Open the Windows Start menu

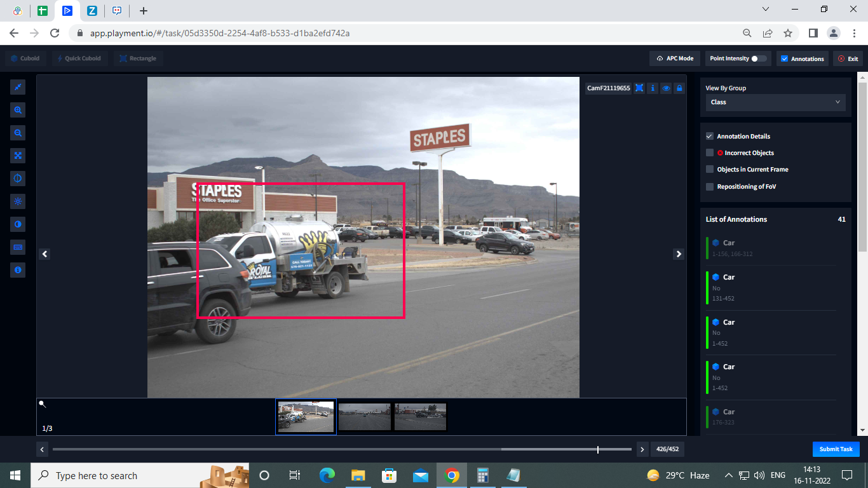(x=15, y=475)
